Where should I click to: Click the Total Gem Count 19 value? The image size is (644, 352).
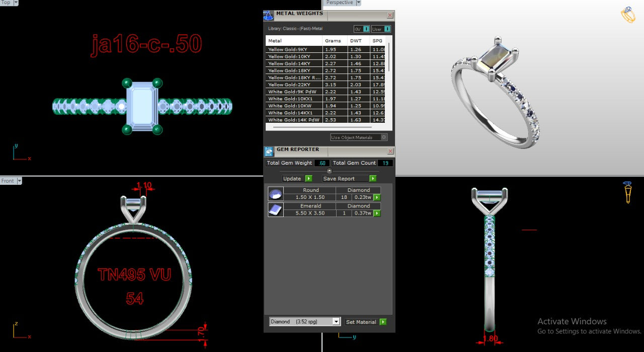[x=385, y=163]
